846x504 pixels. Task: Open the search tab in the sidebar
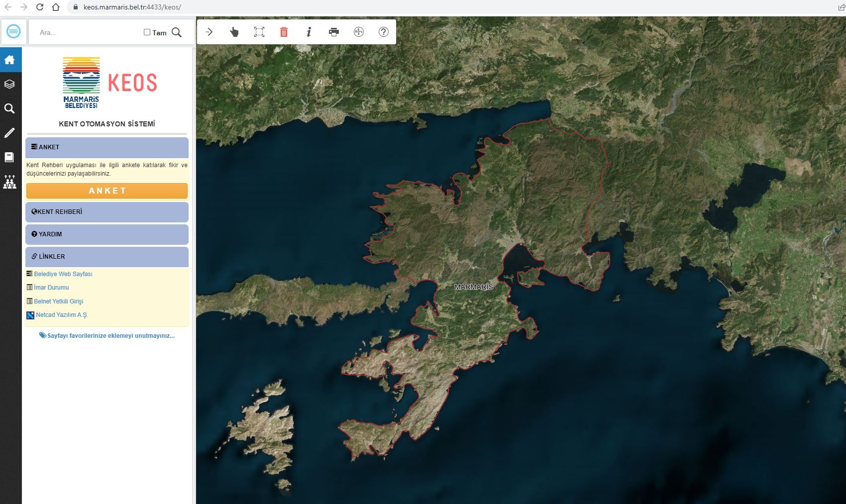(9, 108)
